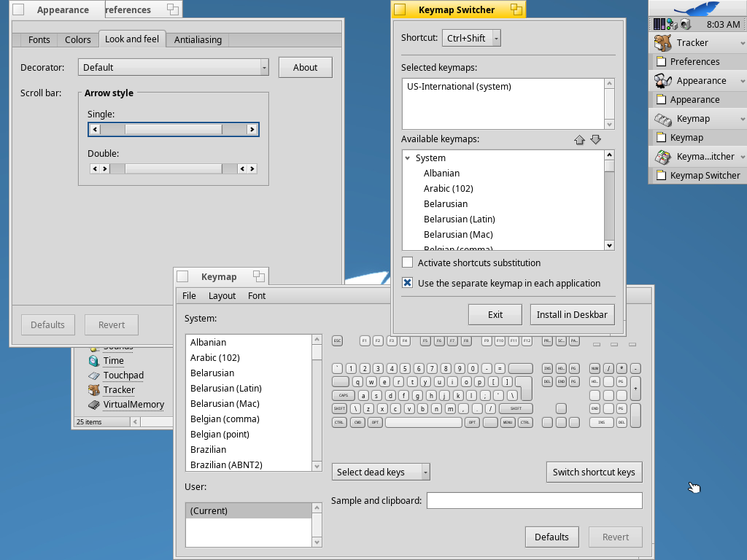Viewport: 747px width, 560px height.
Task: Click the system tray process controller icon
Action: 659,24
